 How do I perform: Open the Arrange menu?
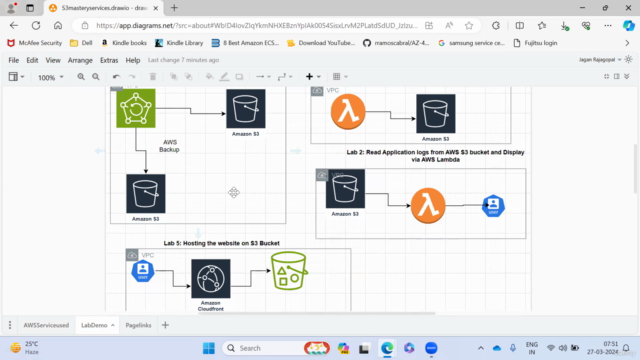(x=80, y=60)
